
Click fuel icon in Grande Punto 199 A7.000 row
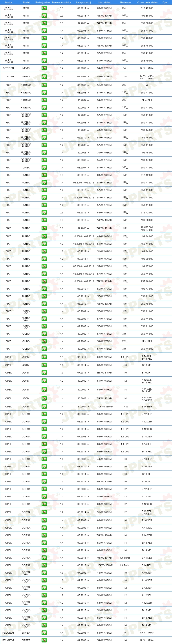coord(44,160)
